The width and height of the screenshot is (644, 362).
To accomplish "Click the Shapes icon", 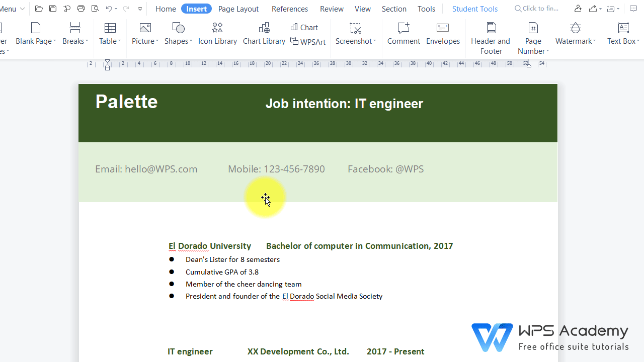I will click(178, 28).
